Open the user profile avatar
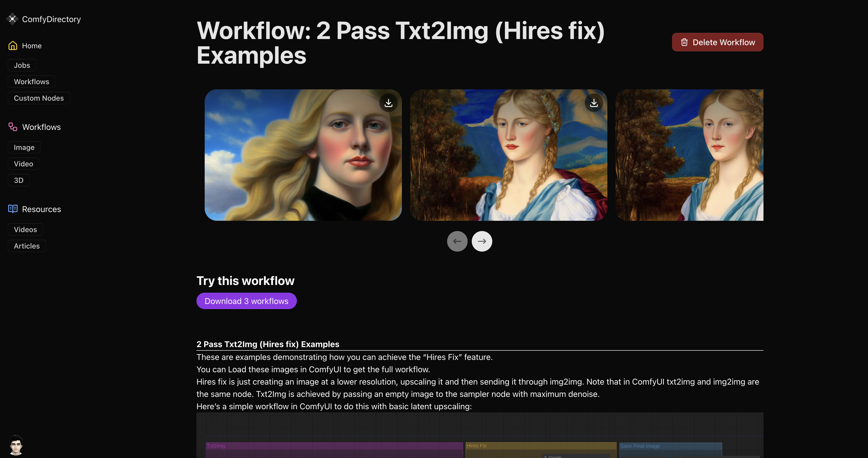This screenshot has height=458, width=868. point(16,445)
